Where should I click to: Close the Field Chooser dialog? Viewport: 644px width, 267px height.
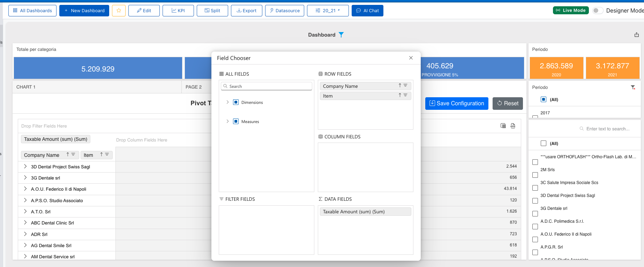411,58
